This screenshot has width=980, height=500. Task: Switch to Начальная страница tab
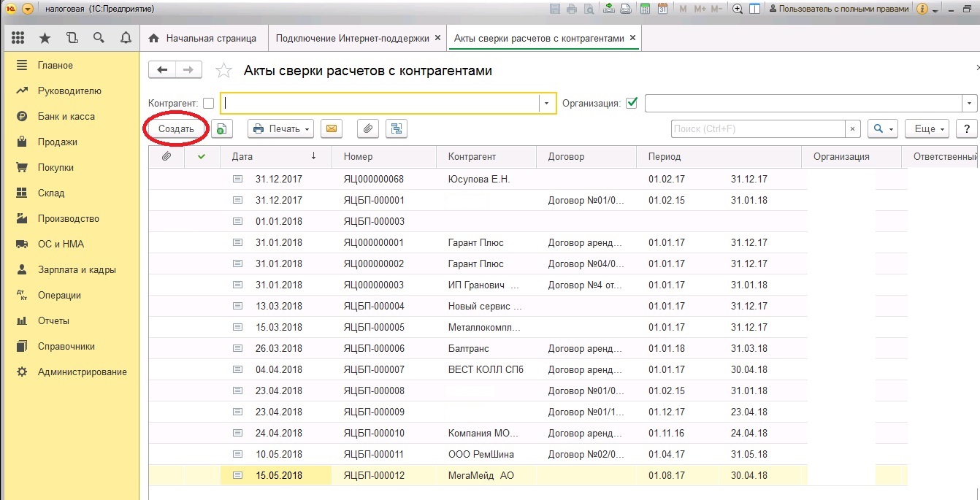click(203, 38)
